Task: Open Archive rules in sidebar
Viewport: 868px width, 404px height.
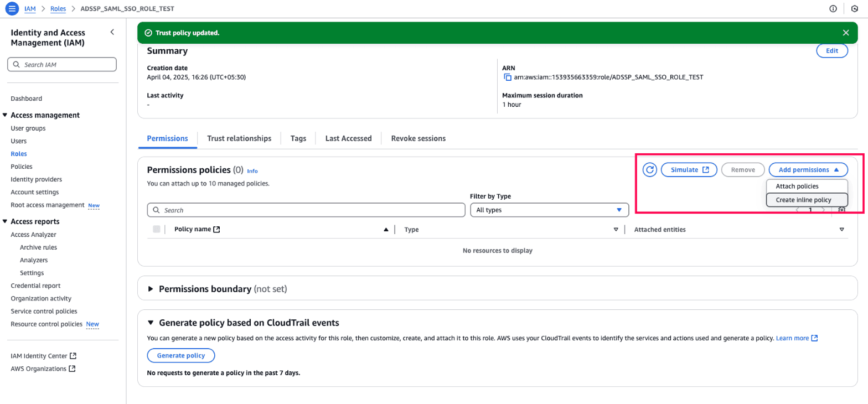Action: [x=38, y=247]
